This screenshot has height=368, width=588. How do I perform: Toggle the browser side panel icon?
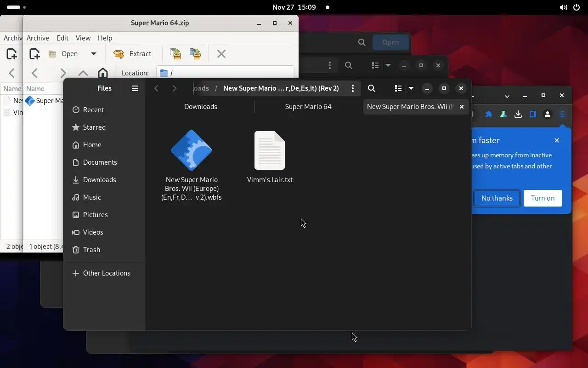click(533, 114)
